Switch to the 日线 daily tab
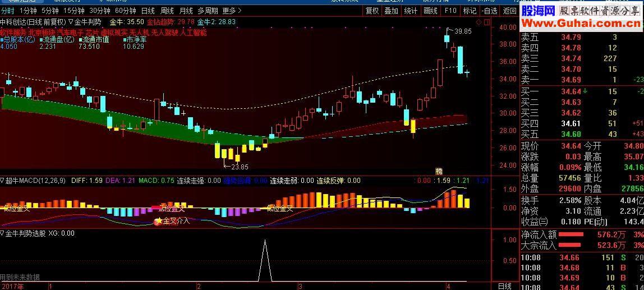The height and width of the screenshot is (290, 644). pos(148,11)
